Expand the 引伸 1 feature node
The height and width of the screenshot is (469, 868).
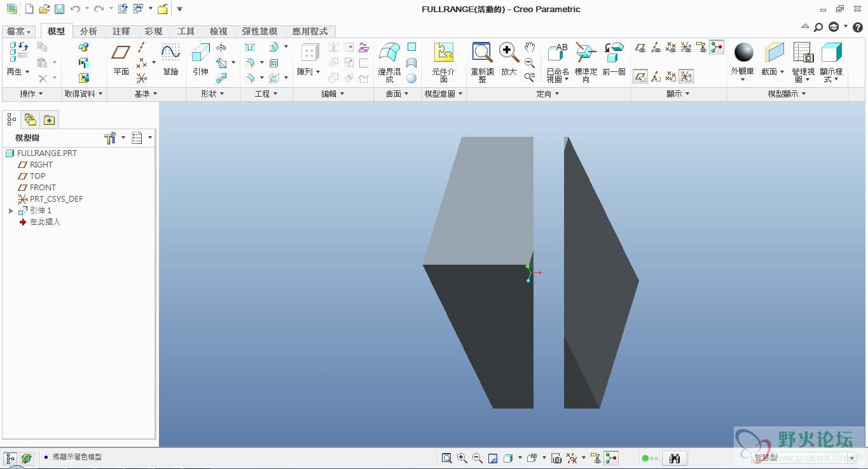[x=11, y=211]
